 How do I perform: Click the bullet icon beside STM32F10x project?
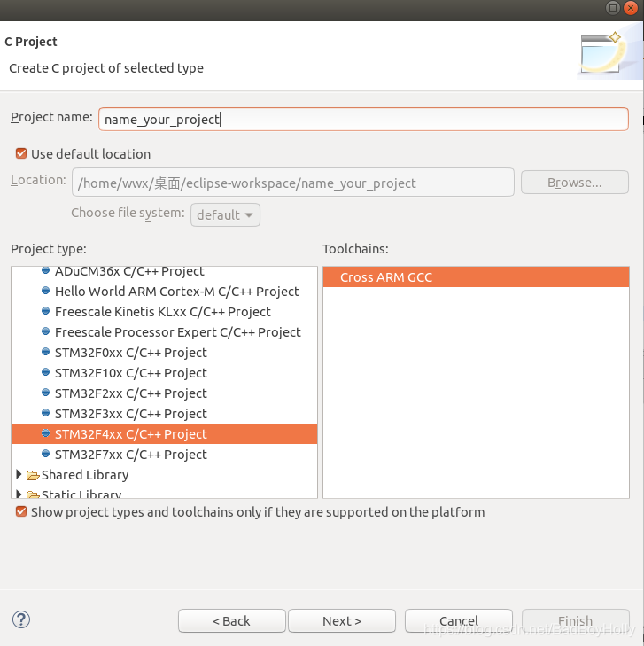click(x=46, y=372)
